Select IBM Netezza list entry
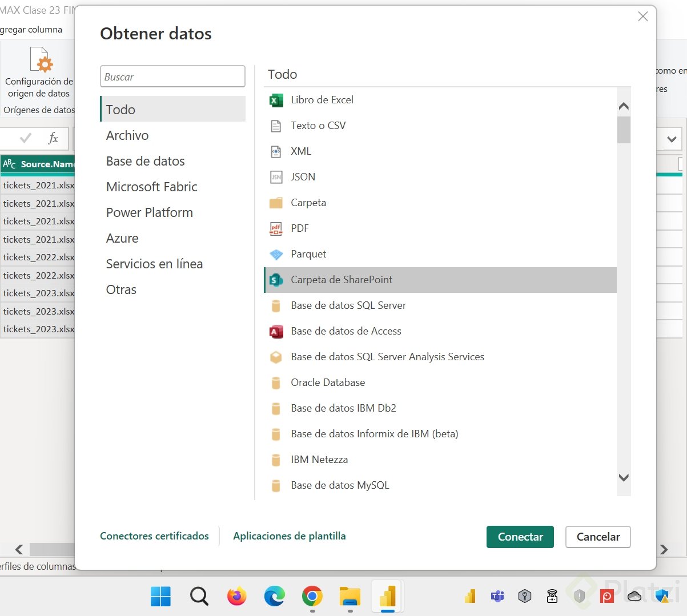This screenshot has height=616, width=687. [440, 460]
